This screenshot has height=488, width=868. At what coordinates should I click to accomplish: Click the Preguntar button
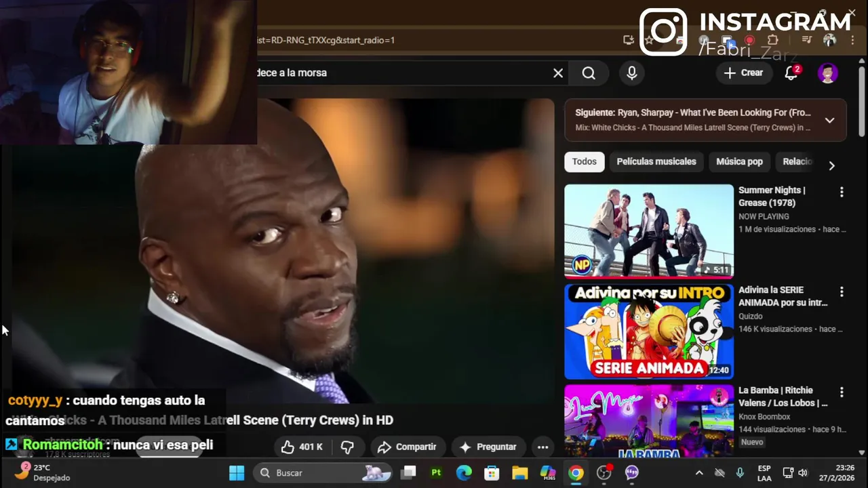click(488, 447)
